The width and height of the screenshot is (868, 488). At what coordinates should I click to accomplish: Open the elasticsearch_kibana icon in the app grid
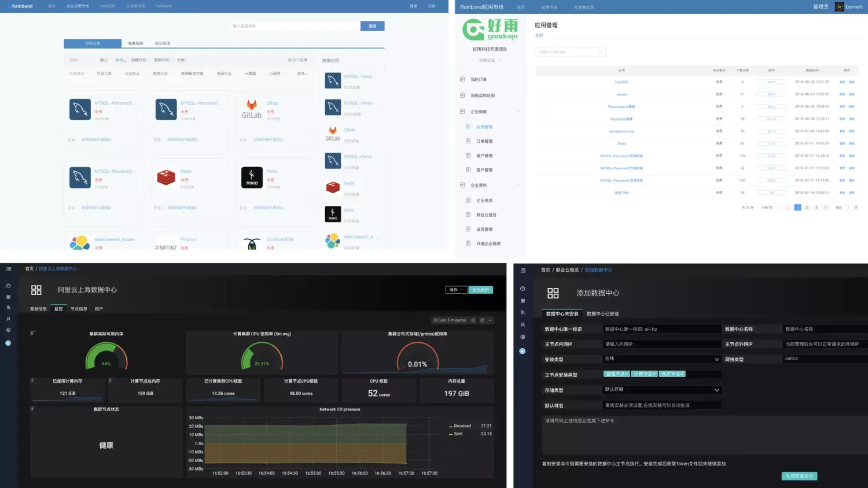80,243
